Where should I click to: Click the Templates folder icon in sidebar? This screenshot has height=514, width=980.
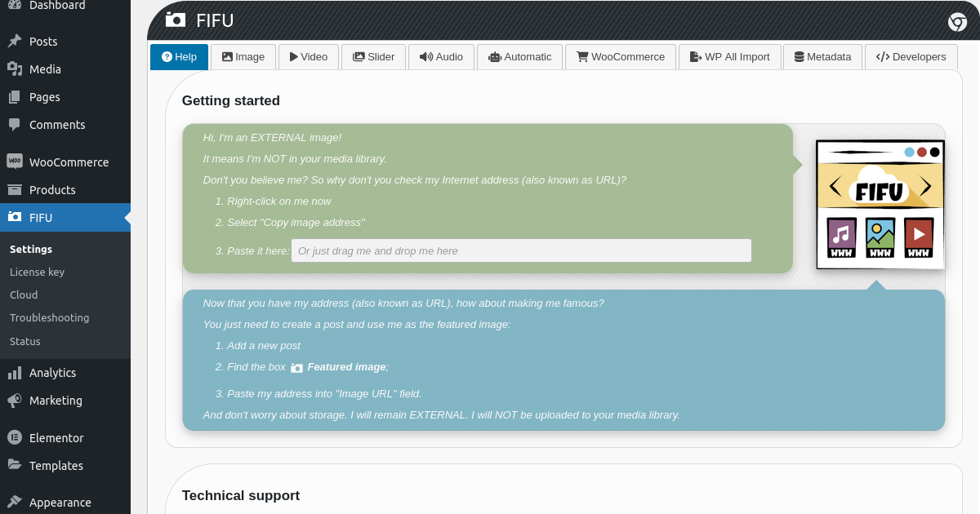pos(15,465)
